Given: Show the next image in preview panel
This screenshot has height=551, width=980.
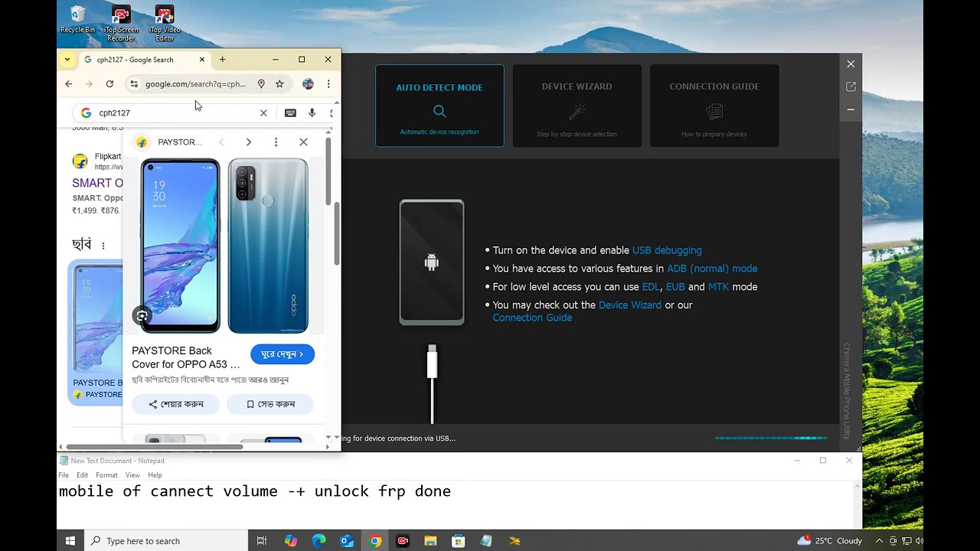Looking at the screenshot, I should coord(248,142).
